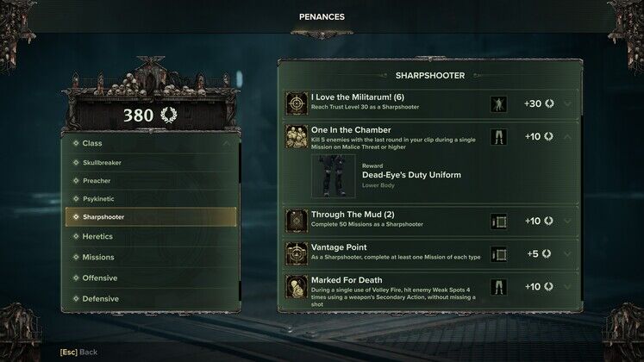Click the Through The Mud penance icon
Screen dimensions: 644x362
pos(297,221)
